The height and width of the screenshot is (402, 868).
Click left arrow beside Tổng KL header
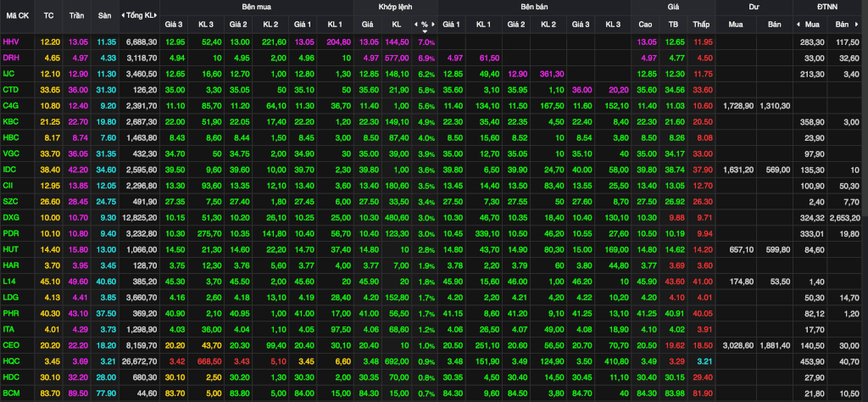point(123,15)
